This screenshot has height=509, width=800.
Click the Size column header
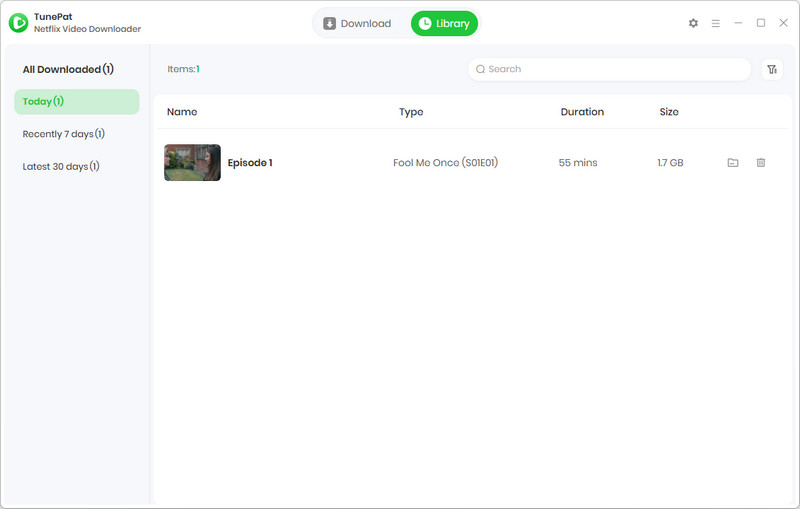click(669, 112)
